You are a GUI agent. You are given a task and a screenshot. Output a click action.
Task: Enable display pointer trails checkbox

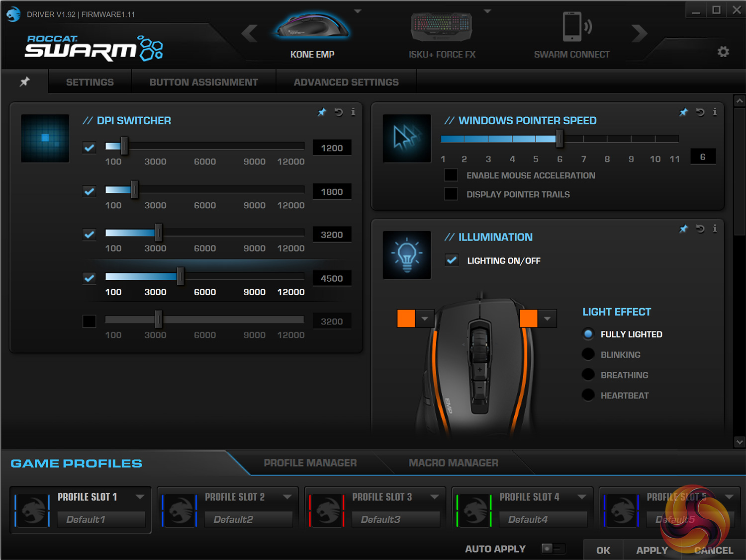(x=451, y=194)
